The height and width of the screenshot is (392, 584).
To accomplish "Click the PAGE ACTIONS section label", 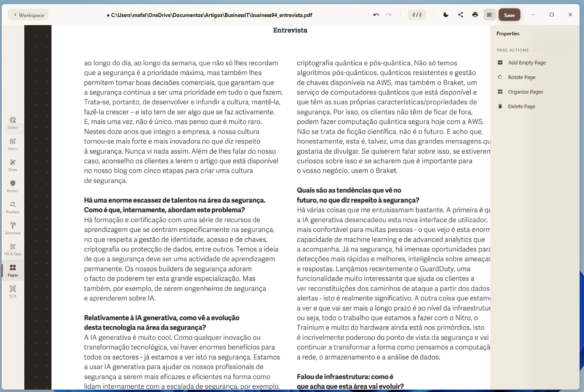I will click(x=513, y=50).
